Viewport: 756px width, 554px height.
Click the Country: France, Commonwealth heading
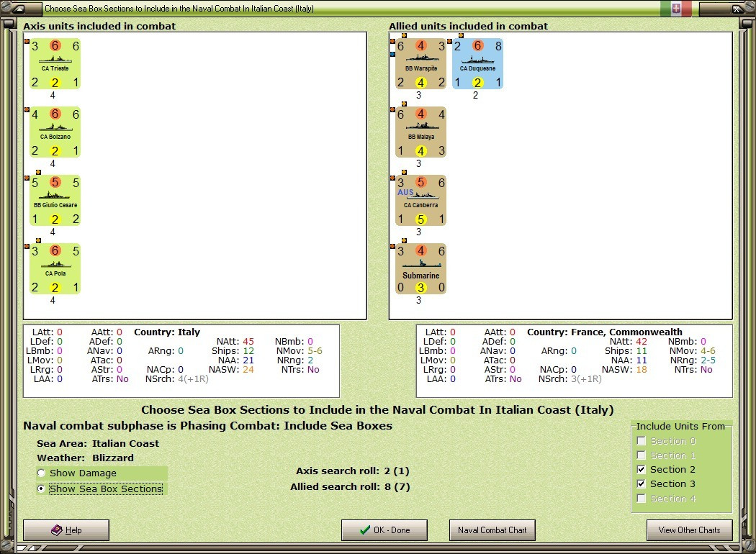tap(605, 332)
